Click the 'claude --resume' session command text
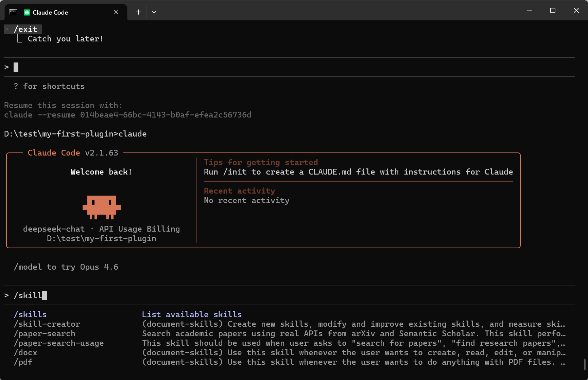588x380 pixels. pos(128,115)
